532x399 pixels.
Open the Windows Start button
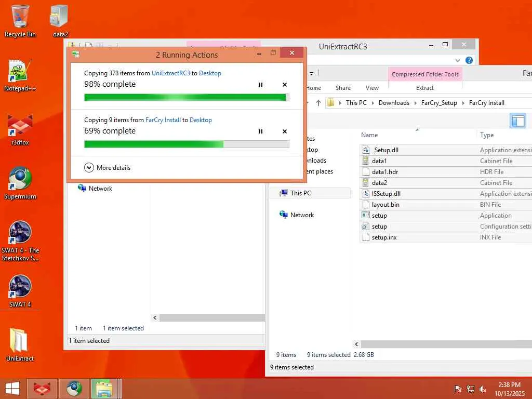pyautogui.click(x=12, y=389)
